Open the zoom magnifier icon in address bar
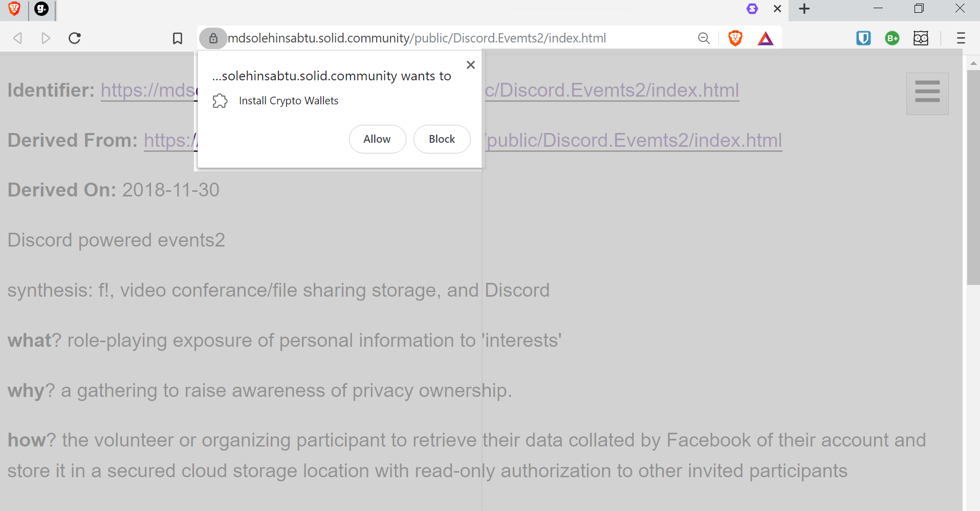This screenshot has width=980, height=511. 704,38
